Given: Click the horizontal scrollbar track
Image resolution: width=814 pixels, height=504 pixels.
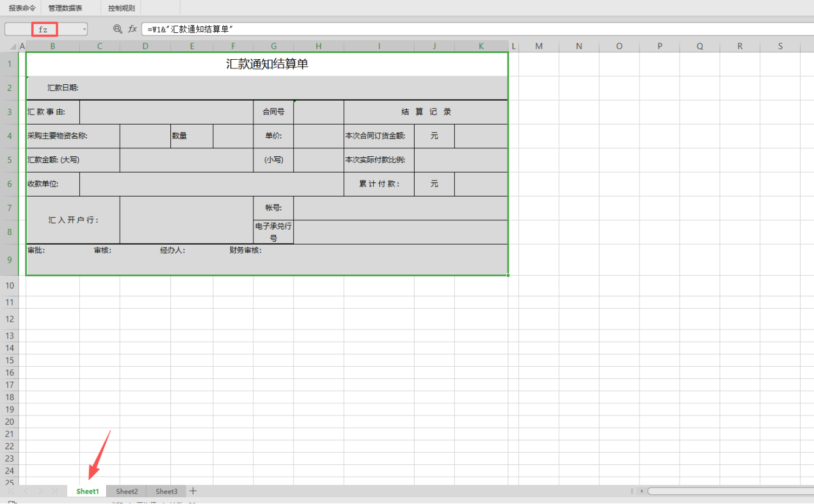Looking at the screenshot, I should [x=733, y=491].
